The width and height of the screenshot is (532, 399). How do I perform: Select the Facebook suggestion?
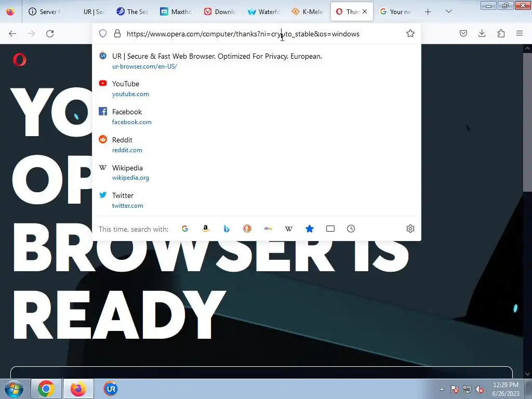[257, 116]
